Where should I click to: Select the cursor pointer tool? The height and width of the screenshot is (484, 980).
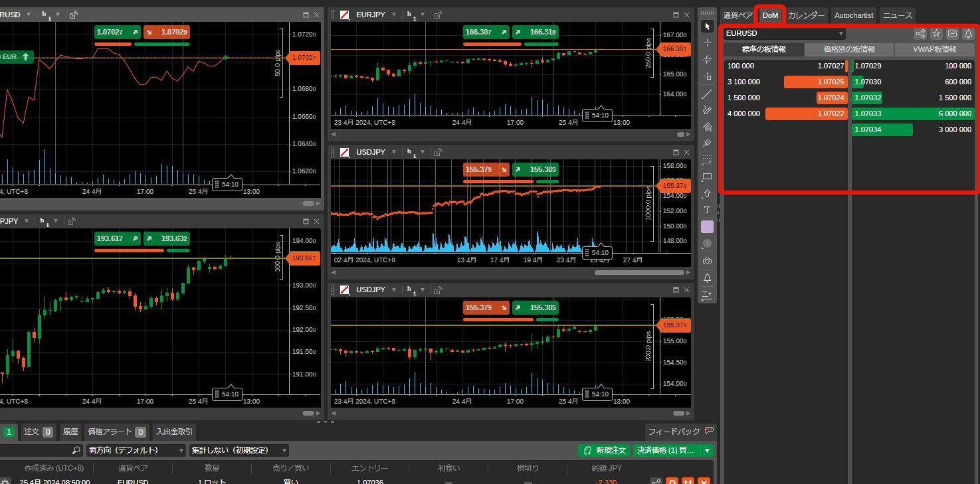pos(707,26)
